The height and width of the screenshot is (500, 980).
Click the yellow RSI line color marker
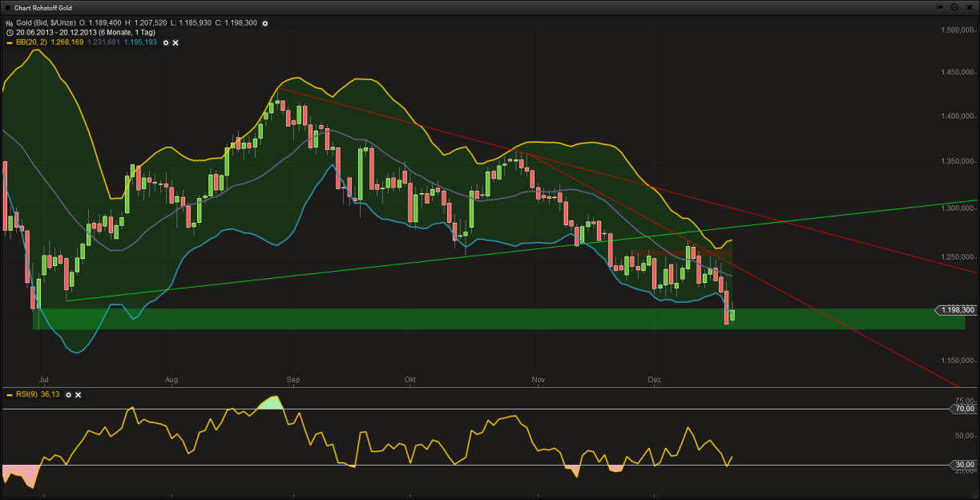(9, 395)
